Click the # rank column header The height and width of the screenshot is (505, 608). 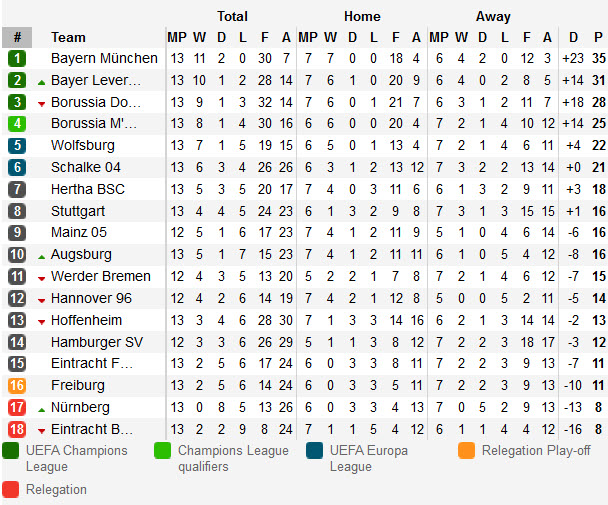(x=17, y=38)
